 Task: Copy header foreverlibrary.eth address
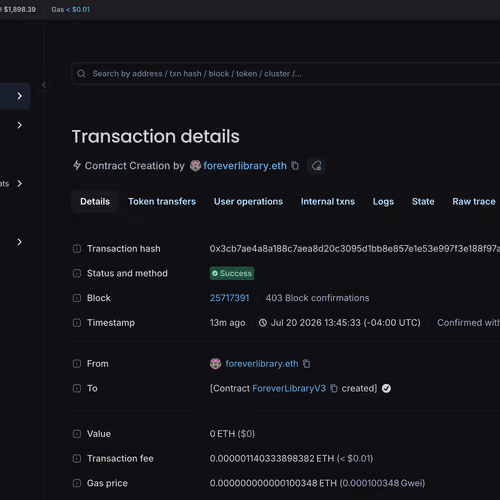pyautogui.click(x=295, y=166)
